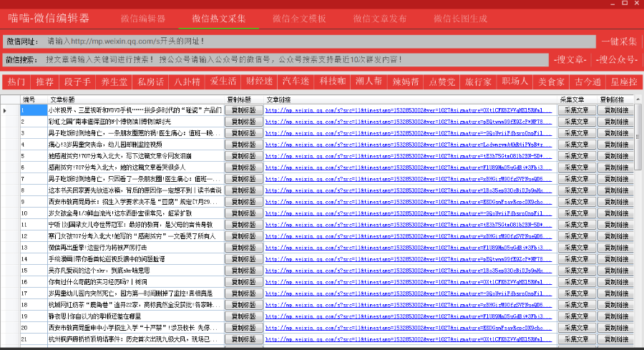Screen dimensions: 644x350
Task: Go to the 微信文章发布 tab
Action: (379, 19)
